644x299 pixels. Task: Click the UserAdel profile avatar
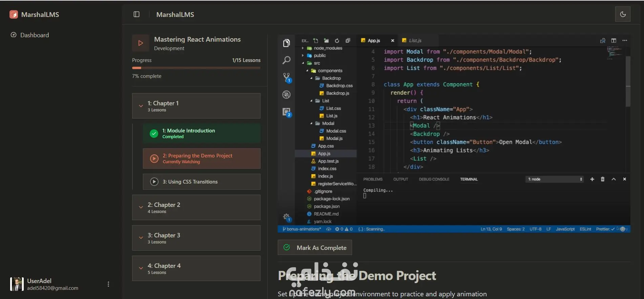coord(17,284)
